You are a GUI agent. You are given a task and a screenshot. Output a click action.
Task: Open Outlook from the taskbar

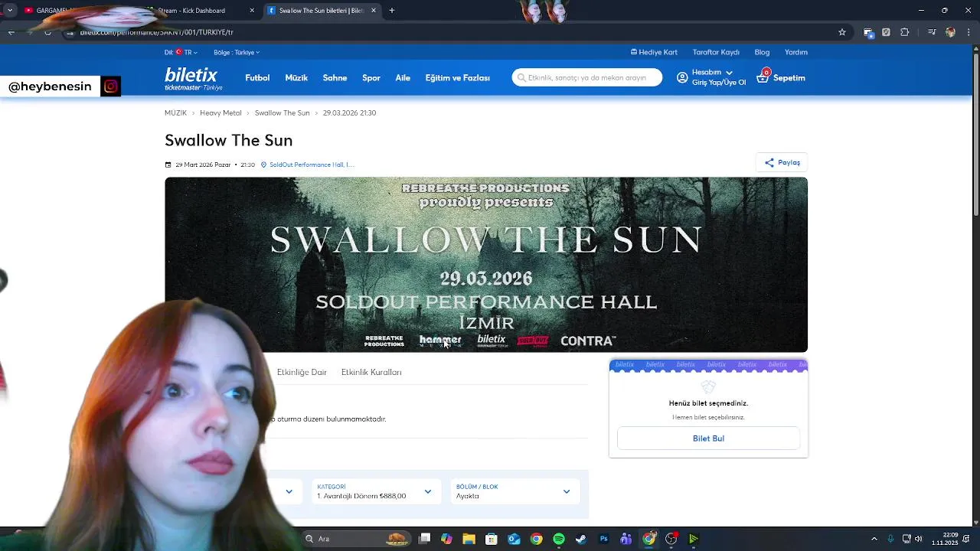point(514,539)
